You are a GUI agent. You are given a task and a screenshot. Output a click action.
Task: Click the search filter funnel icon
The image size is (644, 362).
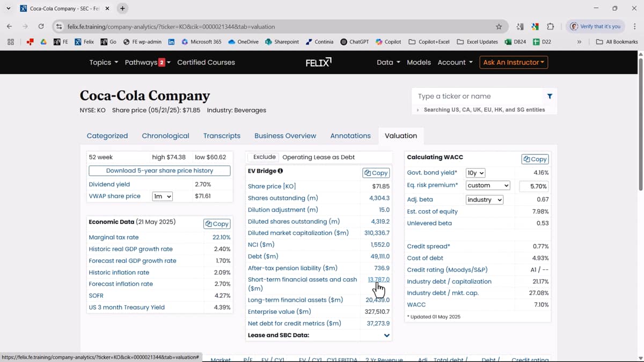(x=550, y=96)
